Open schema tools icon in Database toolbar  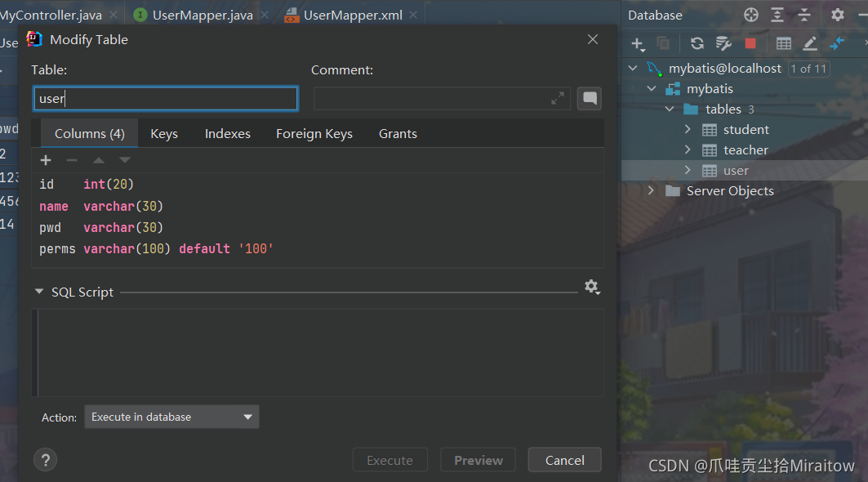click(x=723, y=43)
